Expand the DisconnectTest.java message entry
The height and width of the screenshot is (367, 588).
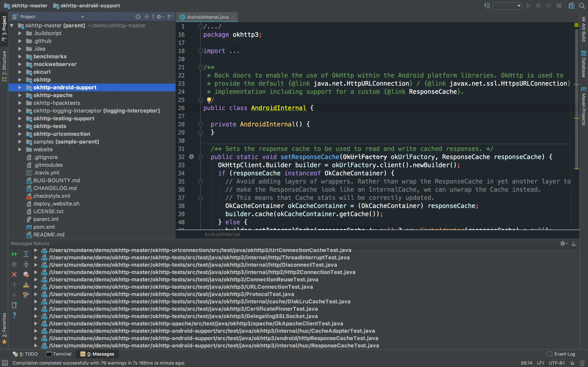(x=36, y=265)
